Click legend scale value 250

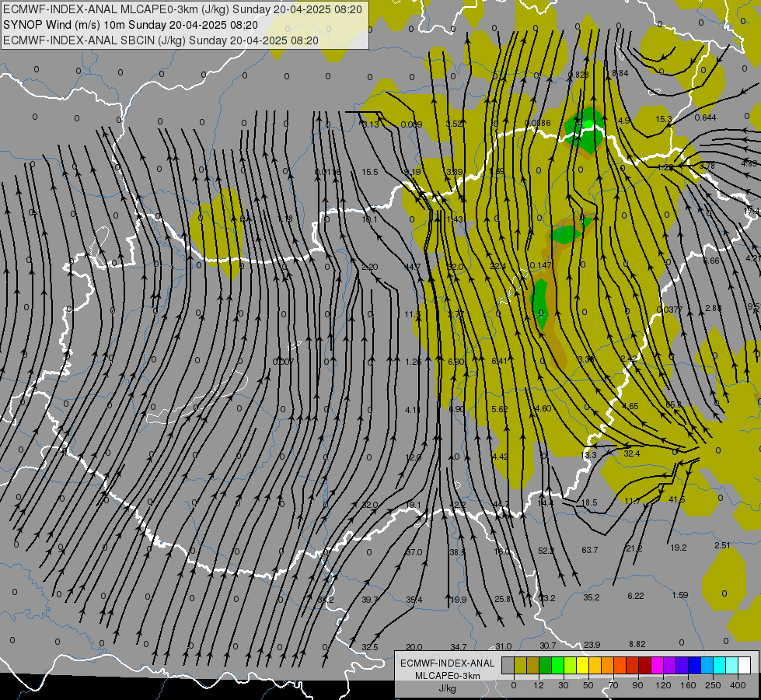click(713, 685)
